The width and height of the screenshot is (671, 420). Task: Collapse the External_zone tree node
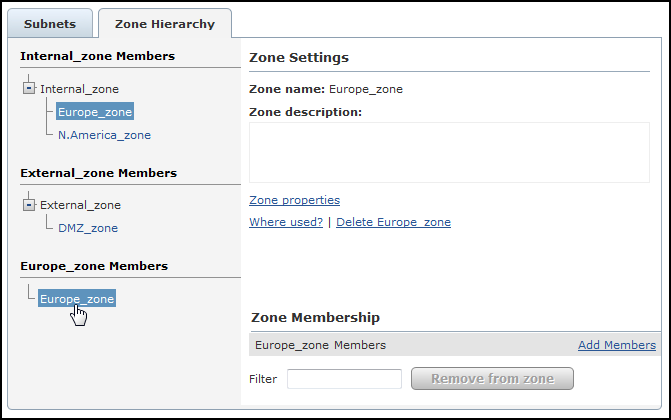click(29, 205)
